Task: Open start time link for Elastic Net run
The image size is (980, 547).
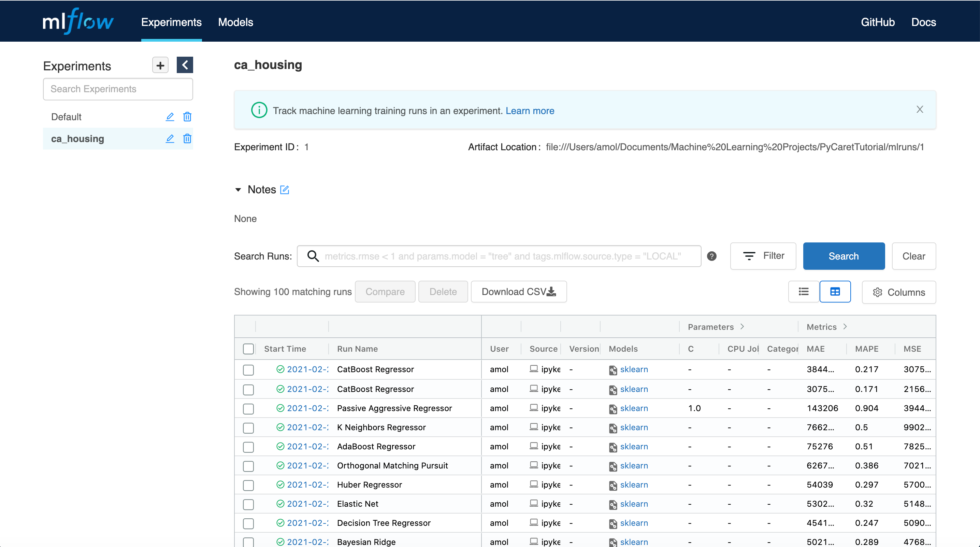Action: click(x=307, y=504)
